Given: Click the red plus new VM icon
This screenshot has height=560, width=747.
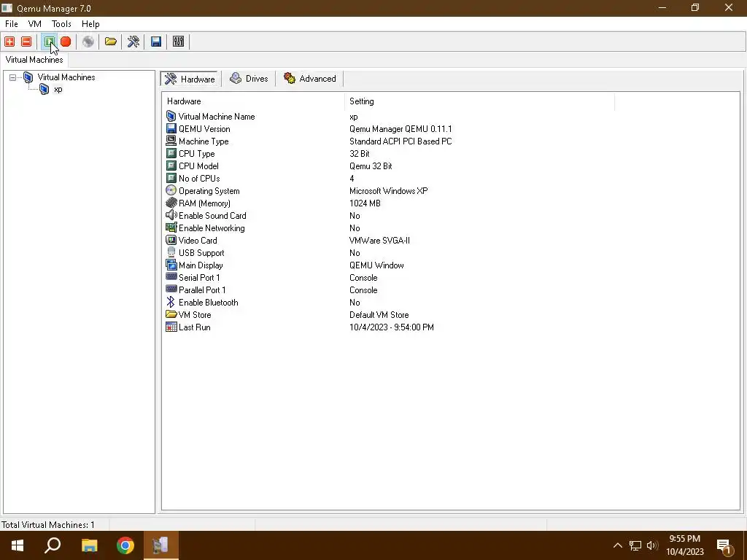Looking at the screenshot, I should (9, 42).
